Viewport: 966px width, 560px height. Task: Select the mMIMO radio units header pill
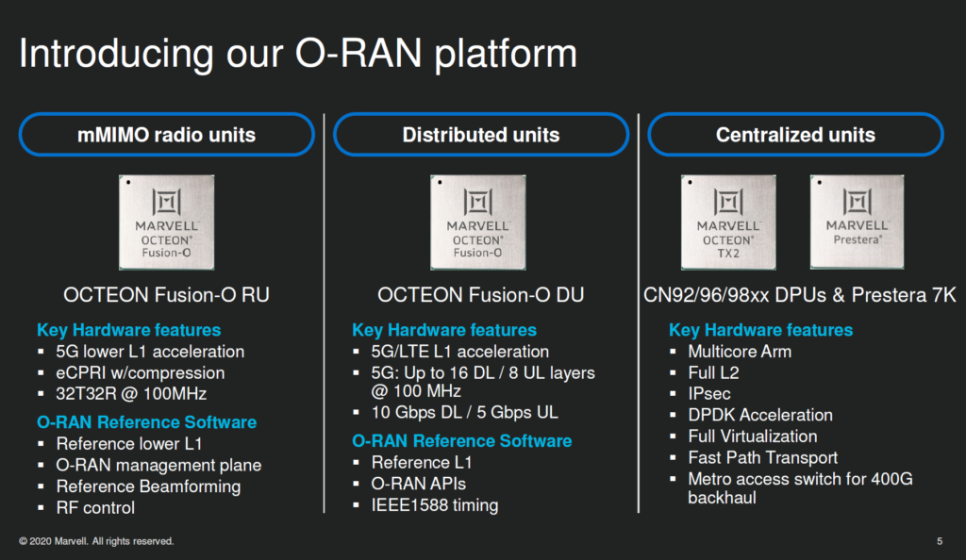[166, 135]
